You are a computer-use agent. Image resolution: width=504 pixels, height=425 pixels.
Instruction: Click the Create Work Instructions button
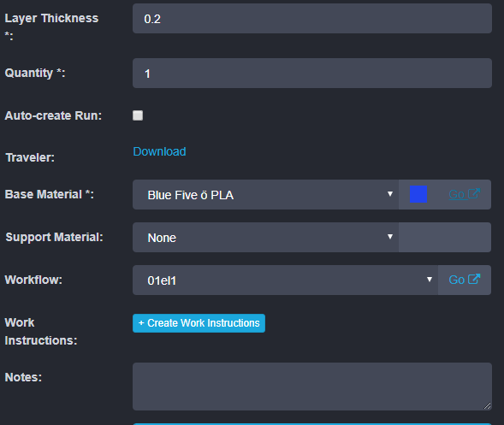(199, 323)
